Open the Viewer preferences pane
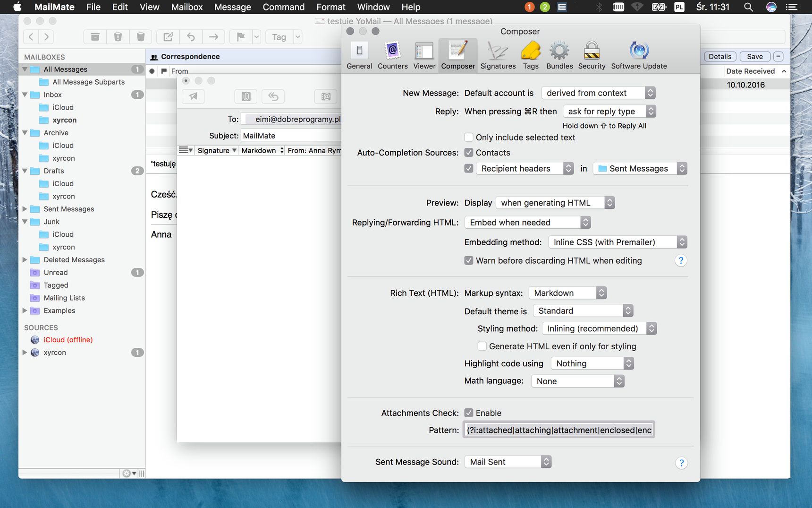The height and width of the screenshot is (508, 812). coord(424,55)
